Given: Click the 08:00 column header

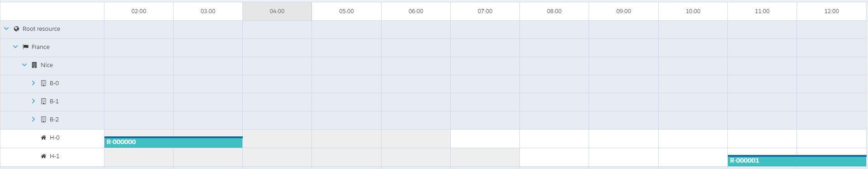Looking at the screenshot, I should tap(554, 11).
